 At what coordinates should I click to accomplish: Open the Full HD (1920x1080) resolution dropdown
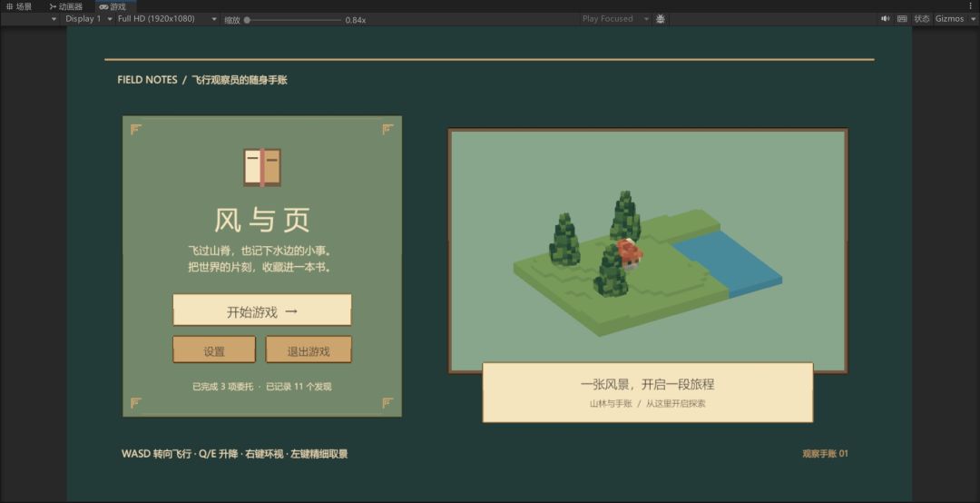(167, 19)
